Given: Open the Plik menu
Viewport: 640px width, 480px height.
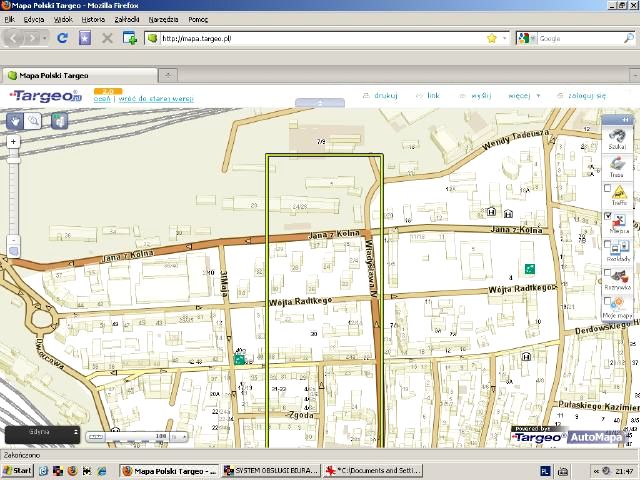Looking at the screenshot, I should tap(9, 19).
